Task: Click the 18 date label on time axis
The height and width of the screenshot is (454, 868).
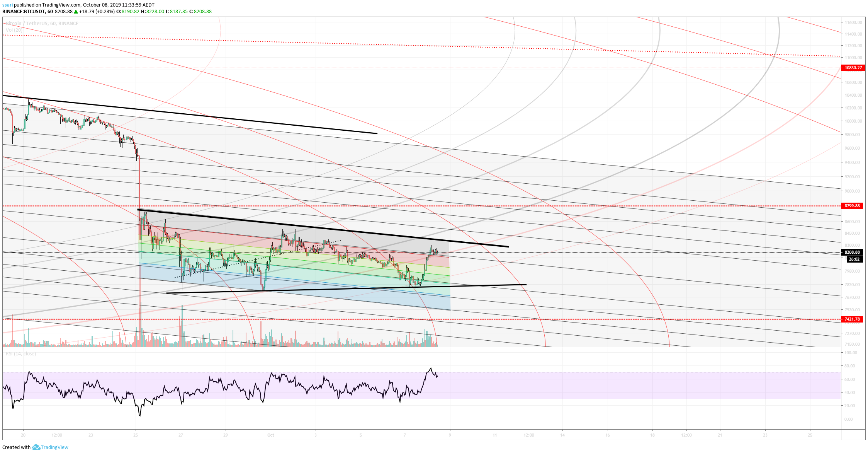Action: tap(652, 435)
